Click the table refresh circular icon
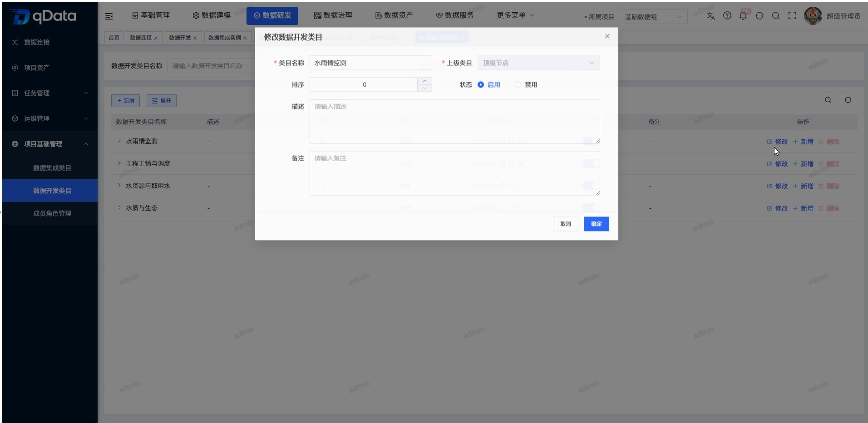This screenshot has width=868, height=423. click(x=848, y=100)
